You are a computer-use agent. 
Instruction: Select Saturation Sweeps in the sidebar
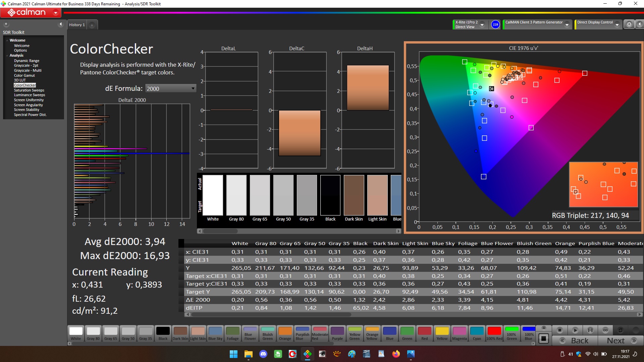click(x=29, y=90)
